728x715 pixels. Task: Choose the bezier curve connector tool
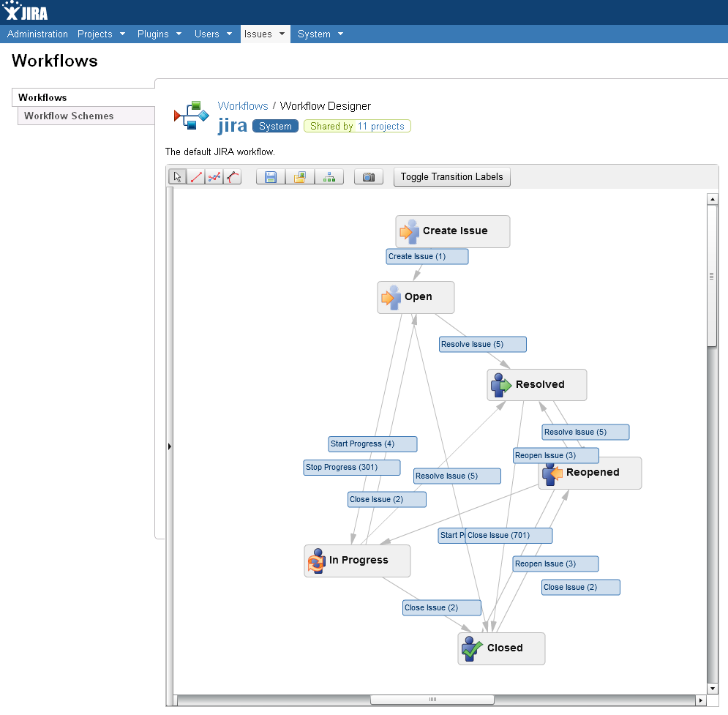point(232,177)
